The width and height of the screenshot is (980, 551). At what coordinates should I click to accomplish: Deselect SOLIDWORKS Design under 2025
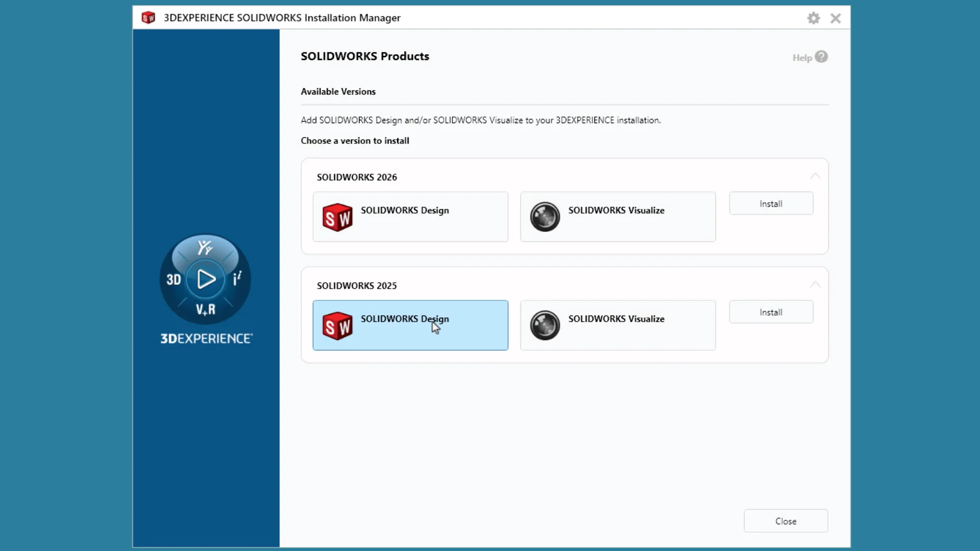coord(410,325)
